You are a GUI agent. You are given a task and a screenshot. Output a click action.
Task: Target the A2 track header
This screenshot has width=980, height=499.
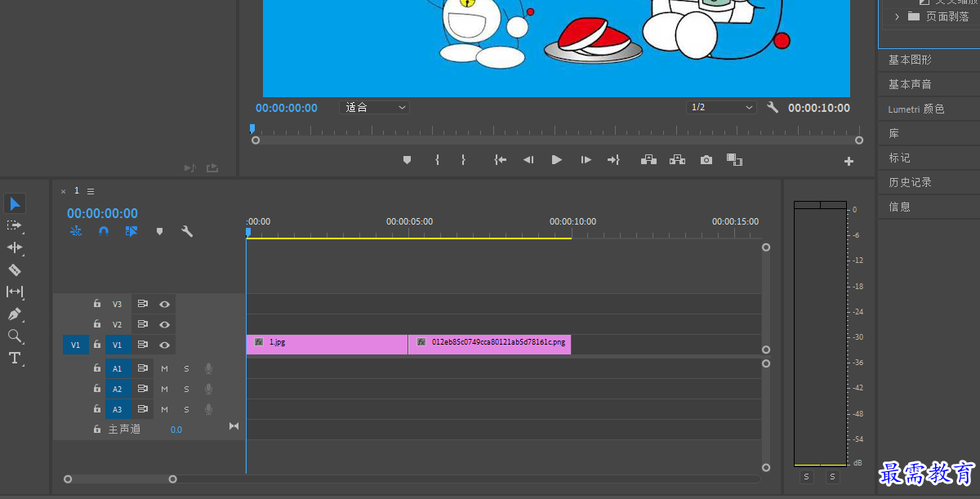click(x=118, y=389)
